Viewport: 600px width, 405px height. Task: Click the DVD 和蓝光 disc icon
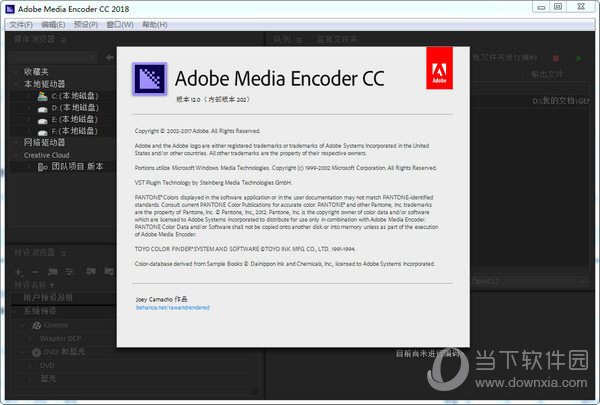point(36,353)
